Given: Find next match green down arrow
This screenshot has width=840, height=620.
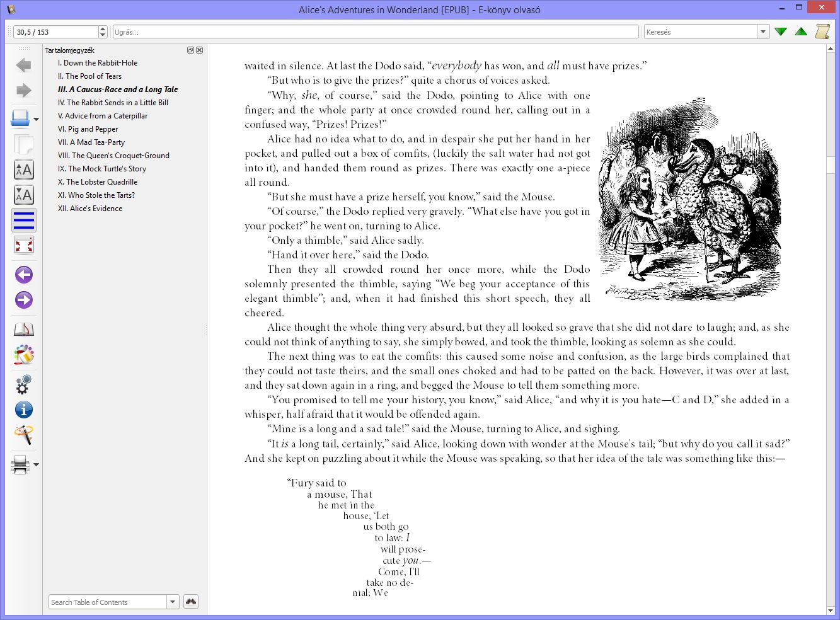Looking at the screenshot, I should pyautogui.click(x=781, y=32).
